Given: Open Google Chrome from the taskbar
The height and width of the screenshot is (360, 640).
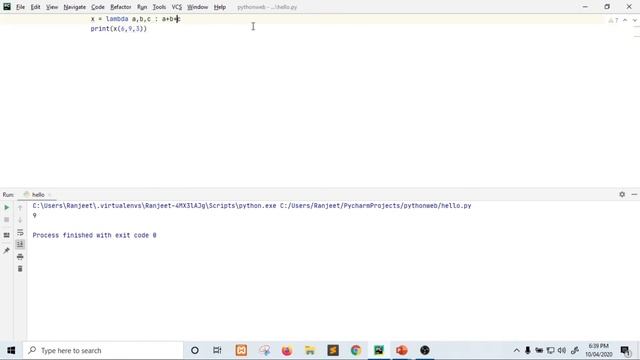Looking at the screenshot, I should tap(356, 350).
